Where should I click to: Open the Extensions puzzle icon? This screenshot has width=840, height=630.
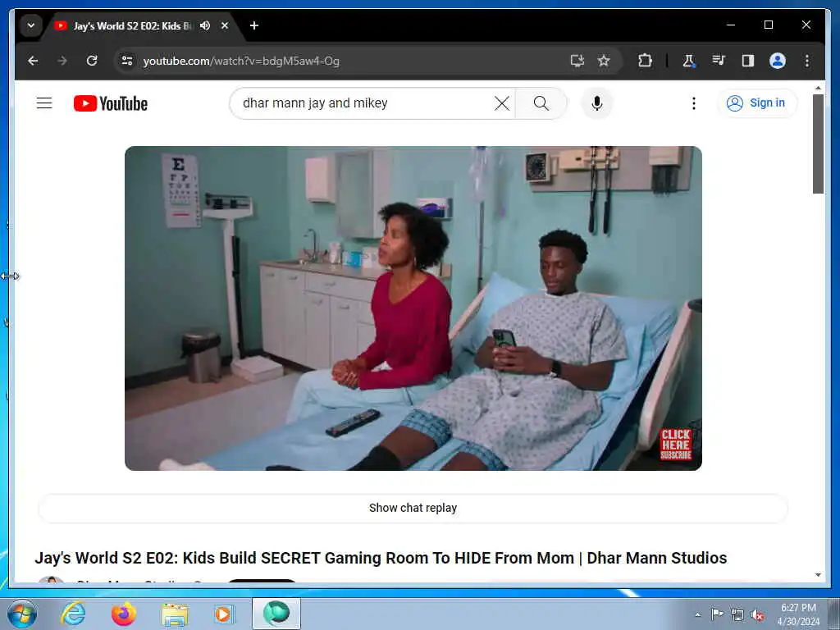click(x=645, y=61)
